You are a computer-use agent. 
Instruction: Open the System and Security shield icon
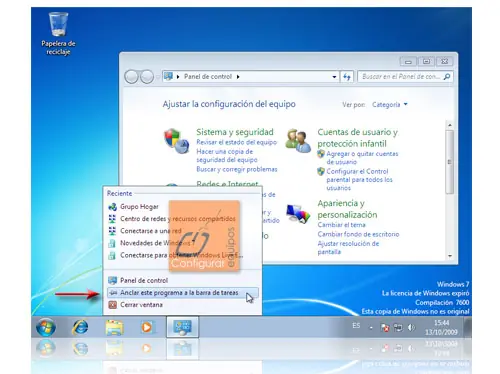pyautogui.click(x=176, y=141)
